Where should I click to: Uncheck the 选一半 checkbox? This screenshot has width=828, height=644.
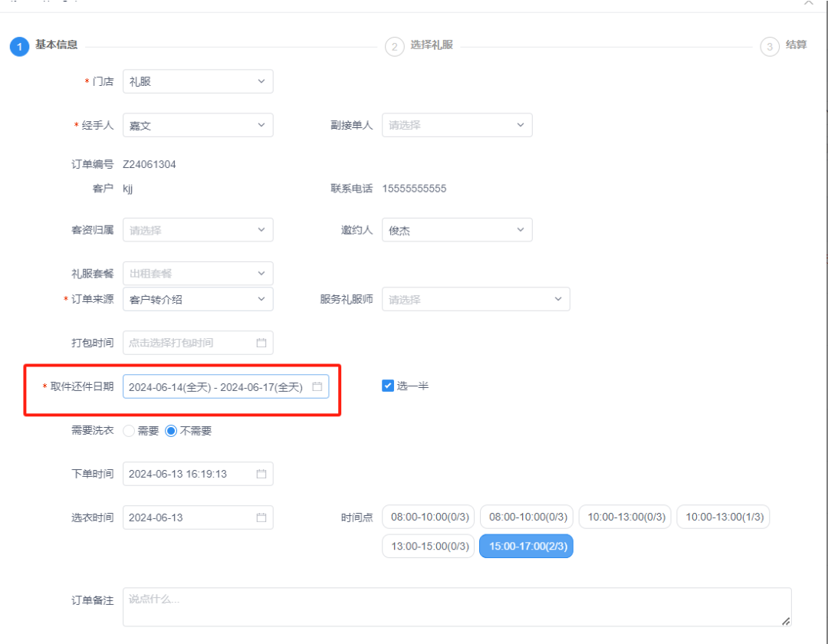pyautogui.click(x=388, y=386)
